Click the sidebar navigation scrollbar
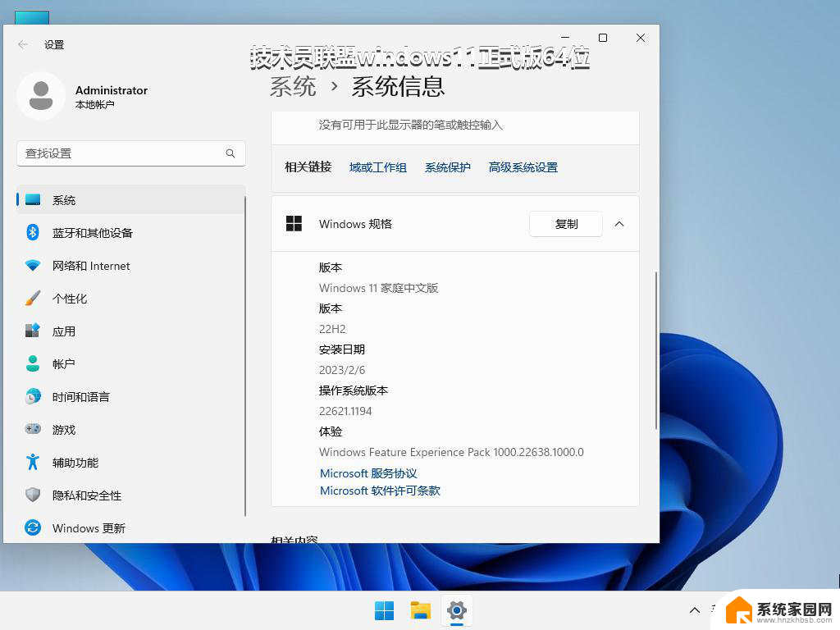 [x=245, y=356]
